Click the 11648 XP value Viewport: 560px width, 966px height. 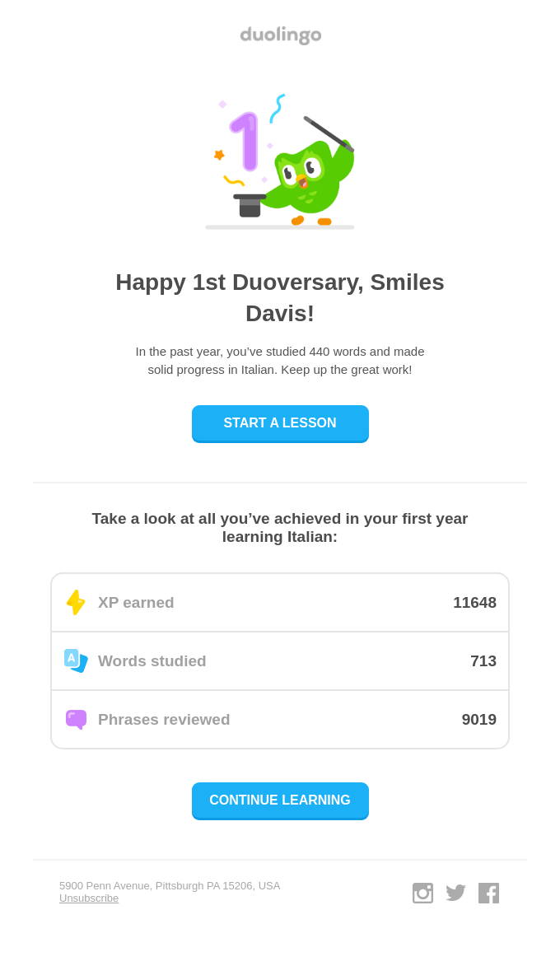pyautogui.click(x=474, y=602)
